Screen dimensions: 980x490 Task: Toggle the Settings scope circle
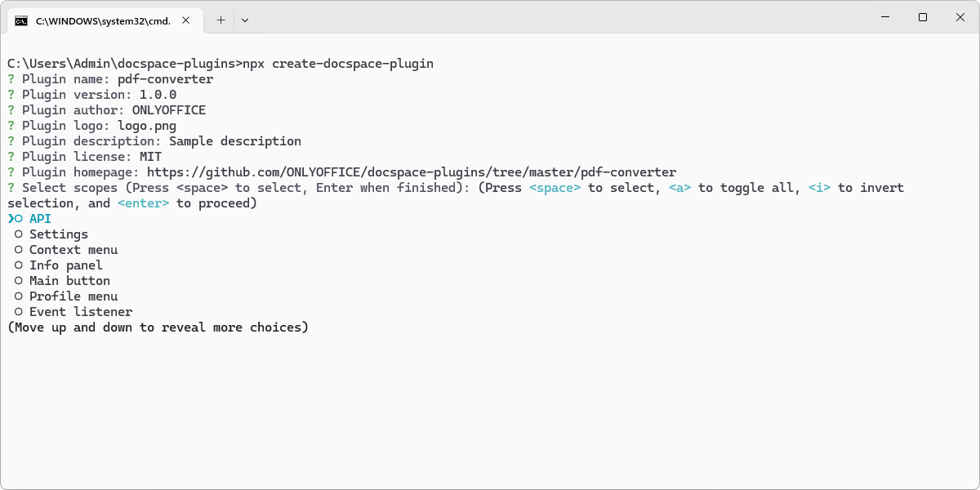[x=19, y=234]
